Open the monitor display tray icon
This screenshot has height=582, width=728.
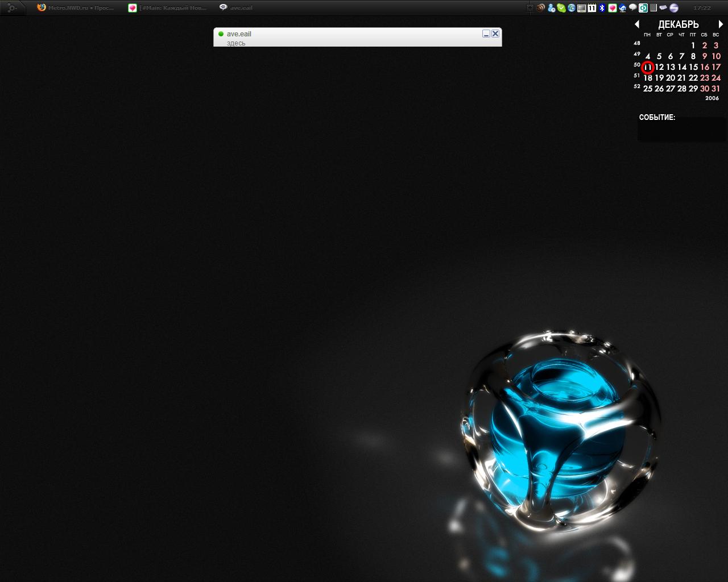581,8
